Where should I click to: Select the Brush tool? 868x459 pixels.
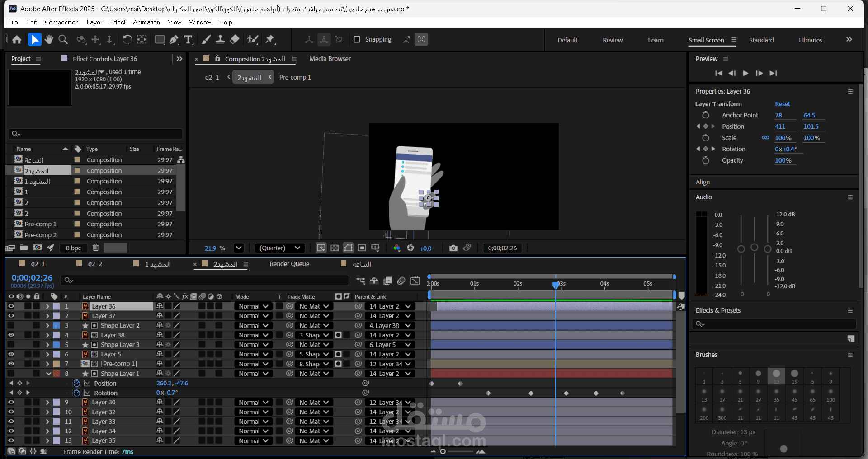click(206, 40)
